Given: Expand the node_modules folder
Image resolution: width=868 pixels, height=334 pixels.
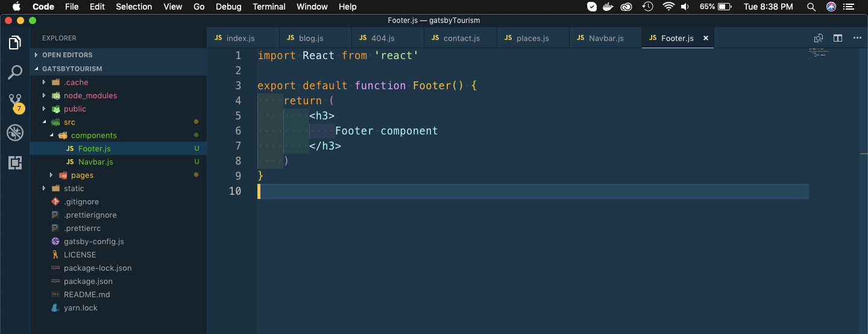Looking at the screenshot, I should (44, 95).
